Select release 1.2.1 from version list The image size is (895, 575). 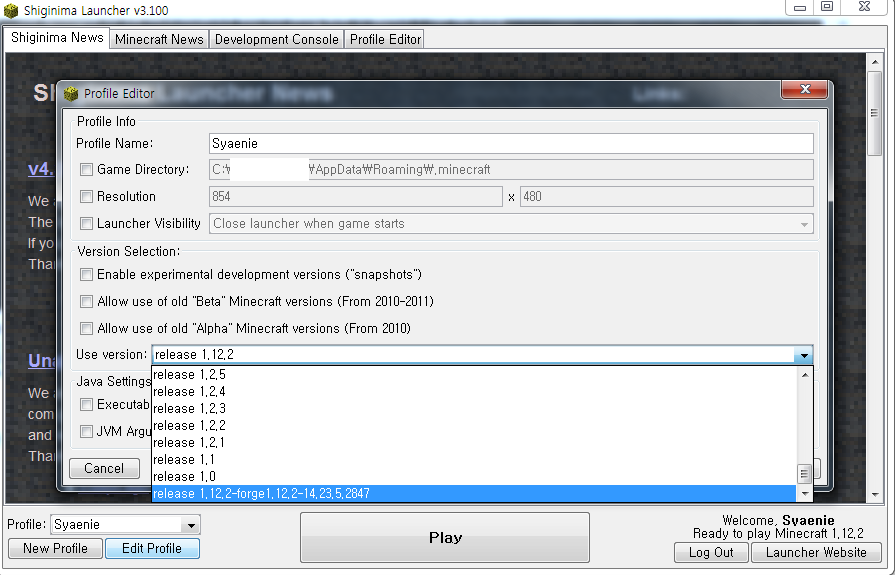pos(474,443)
